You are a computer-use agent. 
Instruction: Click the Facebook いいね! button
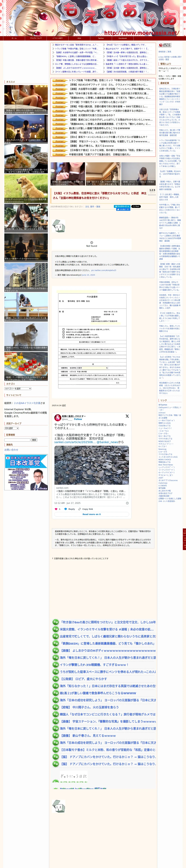tap(123, 209)
